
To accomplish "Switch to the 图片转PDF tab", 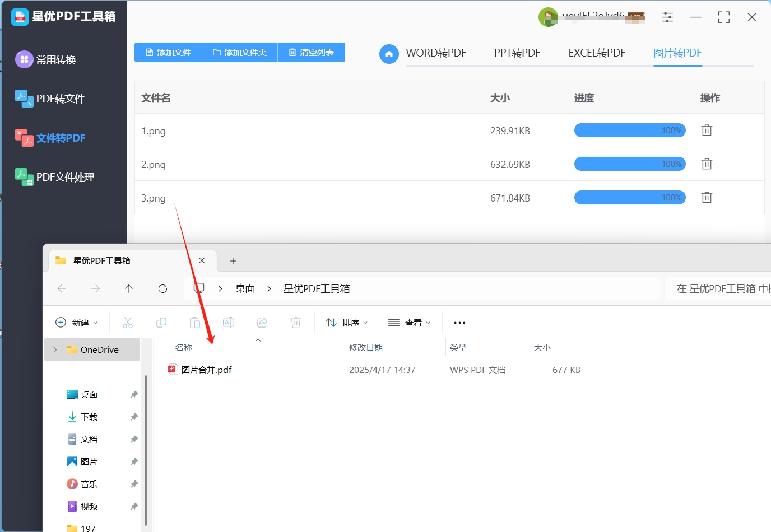I will [x=677, y=53].
